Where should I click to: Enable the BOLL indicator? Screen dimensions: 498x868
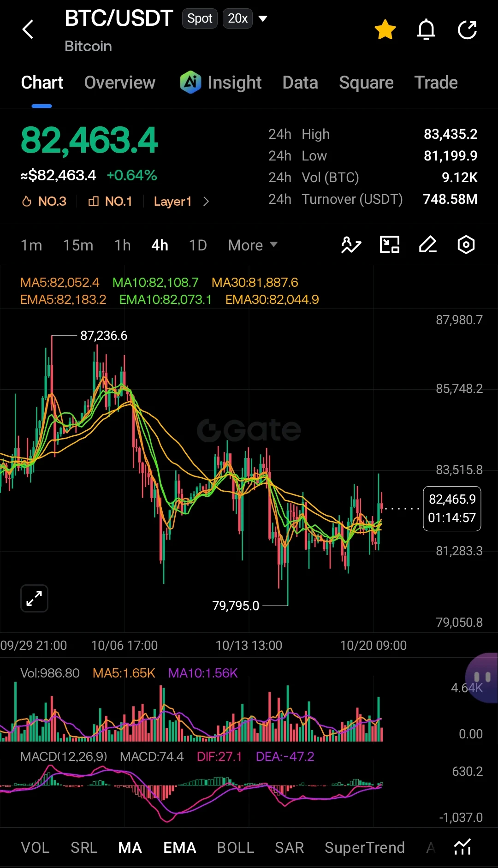pyautogui.click(x=236, y=847)
